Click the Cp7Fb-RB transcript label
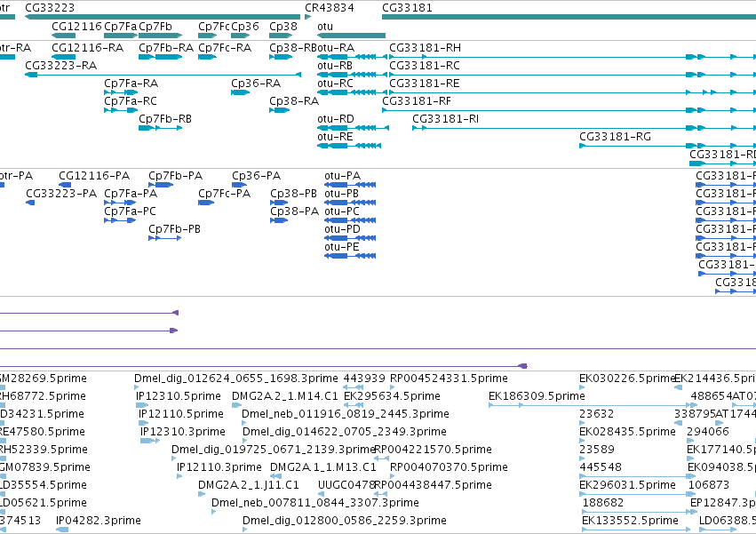The image size is (756, 534). click(165, 119)
